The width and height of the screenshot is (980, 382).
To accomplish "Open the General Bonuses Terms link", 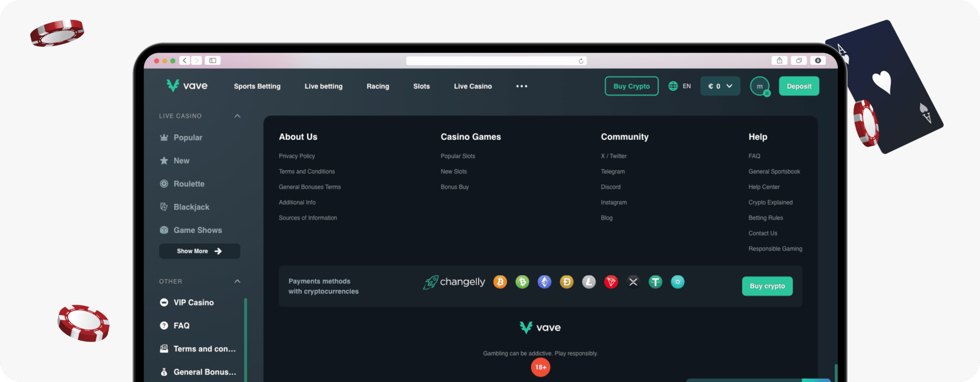I will tap(310, 187).
